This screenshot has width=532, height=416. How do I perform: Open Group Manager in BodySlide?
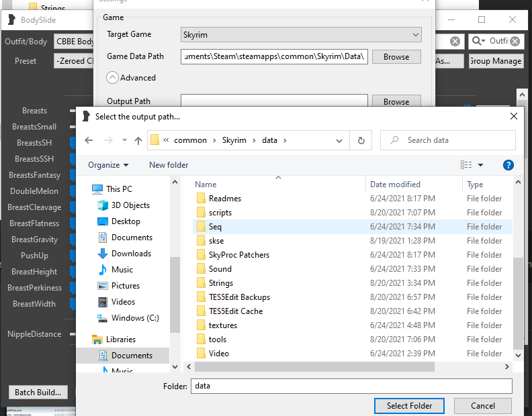(x=496, y=61)
